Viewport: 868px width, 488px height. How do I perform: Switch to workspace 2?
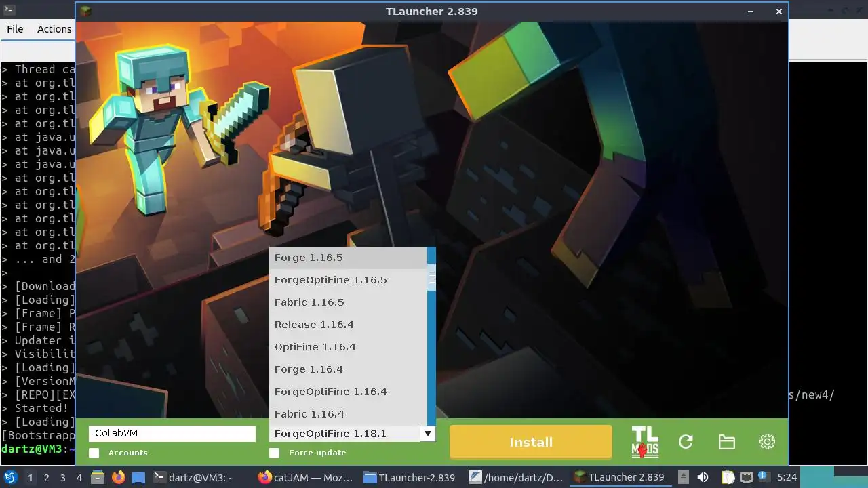[46, 477]
